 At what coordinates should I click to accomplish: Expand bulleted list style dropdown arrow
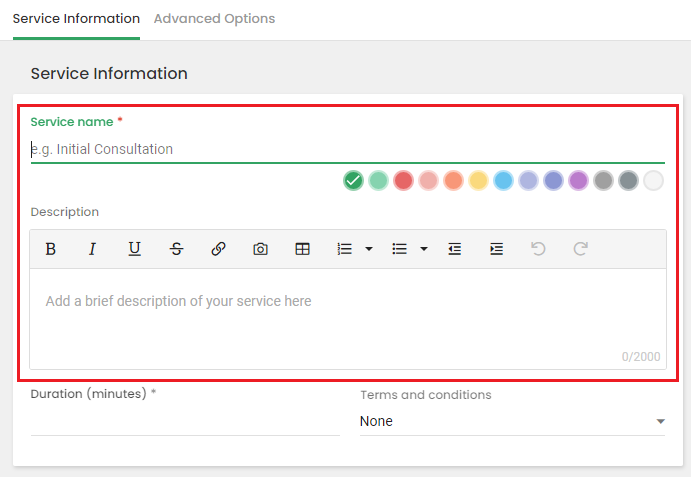point(424,249)
